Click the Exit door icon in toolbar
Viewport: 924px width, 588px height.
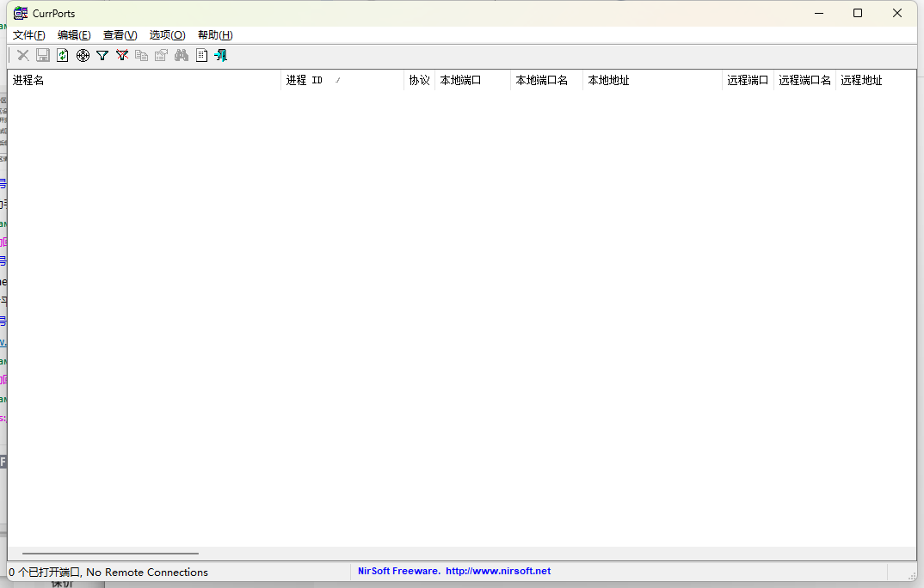pos(221,55)
